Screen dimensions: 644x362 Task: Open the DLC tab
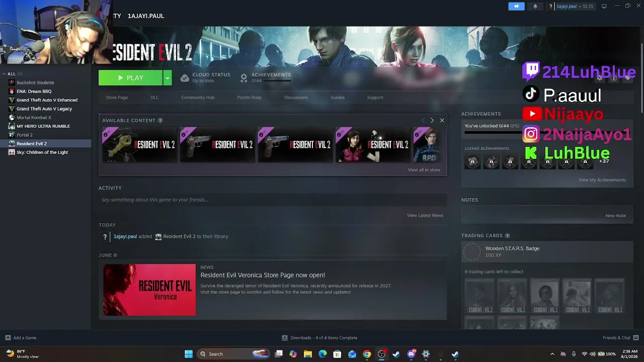pyautogui.click(x=154, y=98)
